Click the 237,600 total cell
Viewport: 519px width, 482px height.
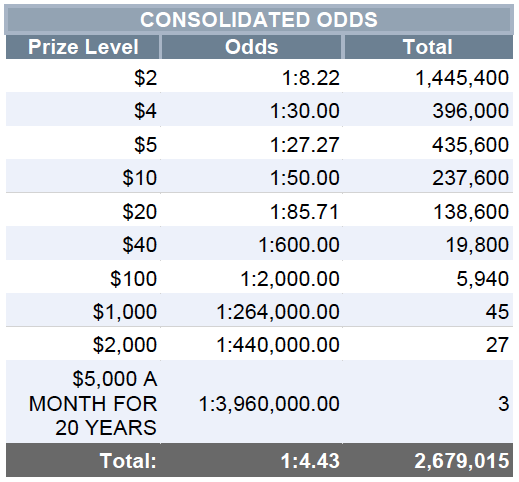[x=428, y=177]
